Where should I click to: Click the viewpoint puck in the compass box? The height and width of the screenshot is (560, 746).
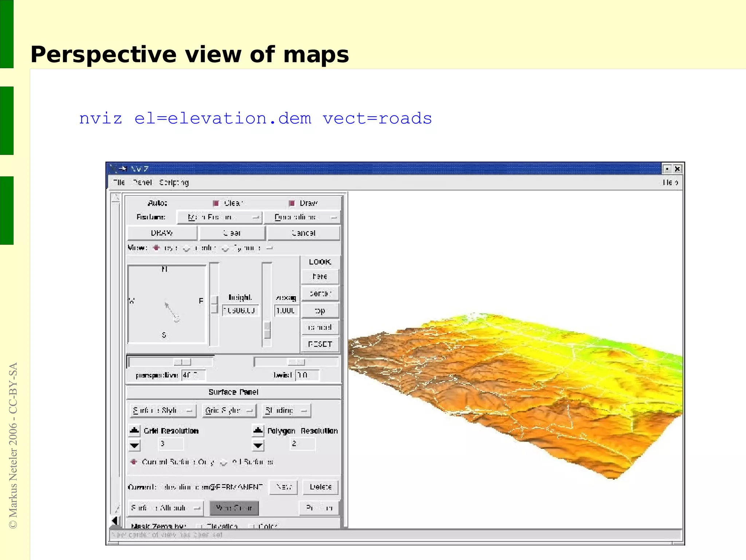176,320
